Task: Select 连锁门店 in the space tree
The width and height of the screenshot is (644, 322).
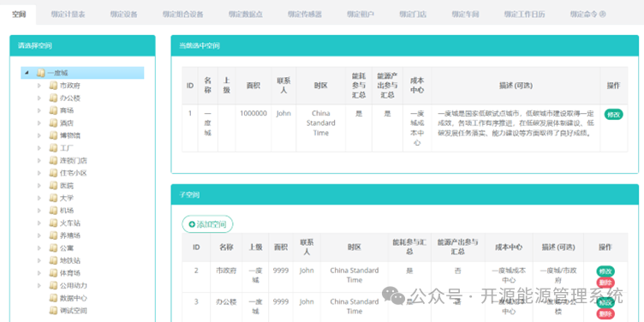Action: click(74, 161)
